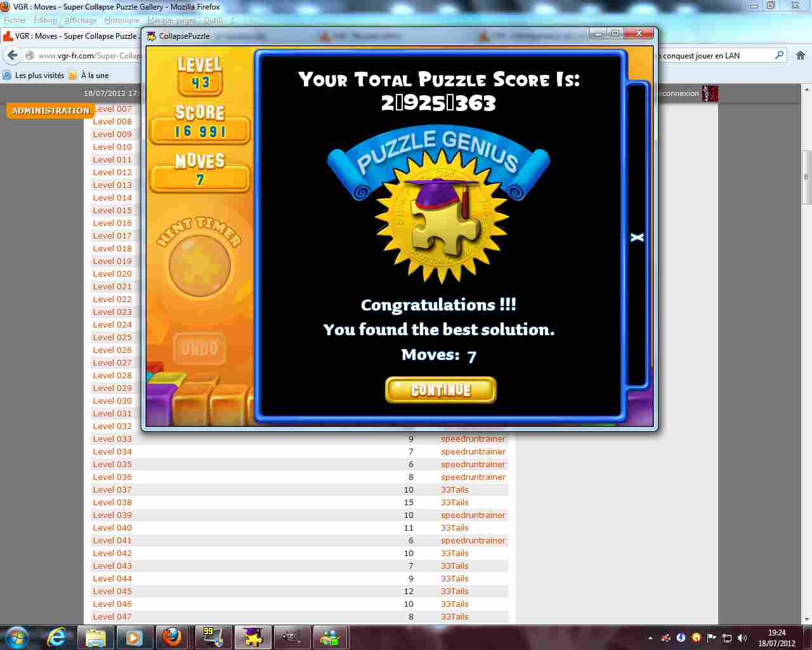
Task: Open Windows Explorer folder in taskbar
Action: [x=96, y=637]
